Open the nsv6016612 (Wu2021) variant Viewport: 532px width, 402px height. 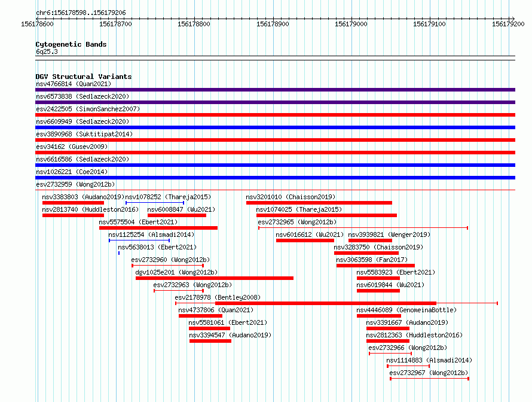point(310,234)
